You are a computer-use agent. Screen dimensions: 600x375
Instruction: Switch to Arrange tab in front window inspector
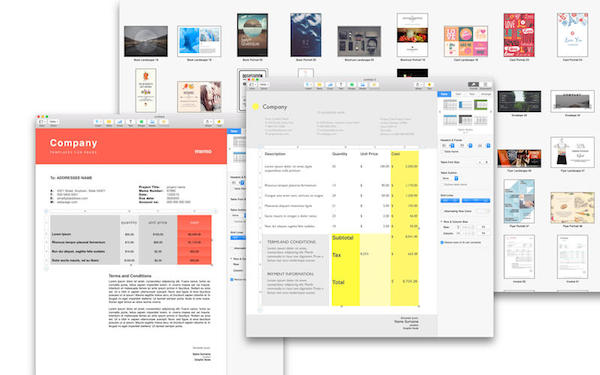(486, 94)
